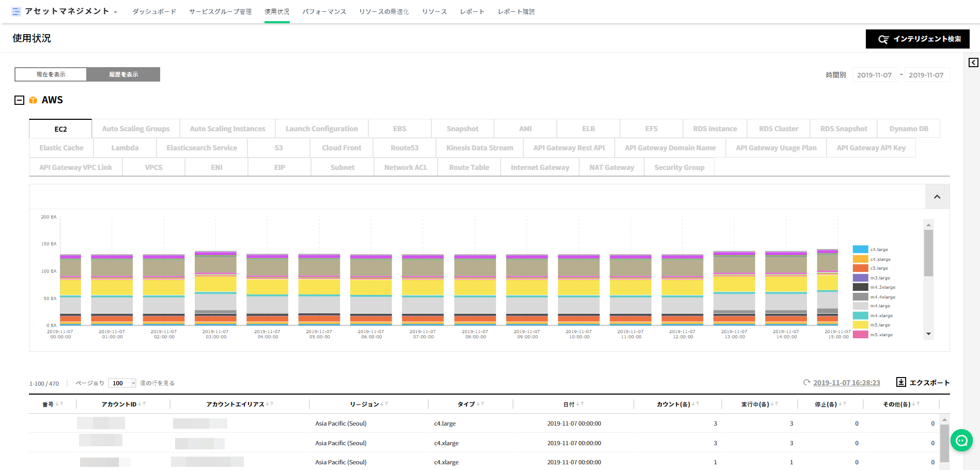Image resolution: width=980 pixels, height=470 pixels.
Task: Switch to 現在を表示 view
Action: pos(51,74)
